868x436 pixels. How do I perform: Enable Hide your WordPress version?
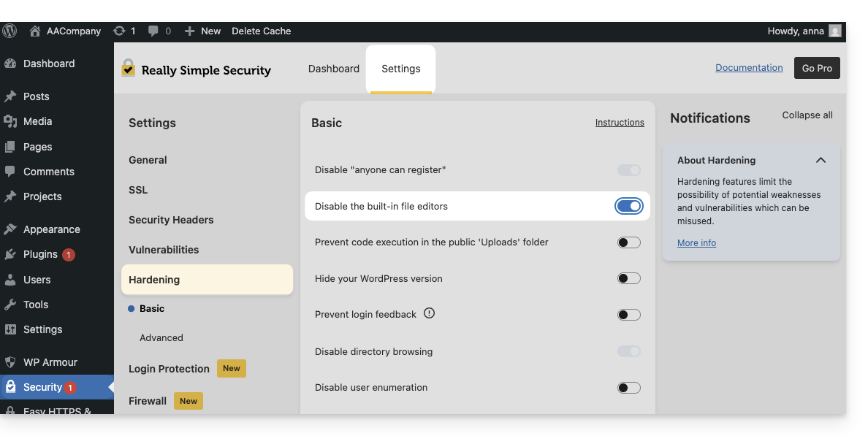(628, 278)
